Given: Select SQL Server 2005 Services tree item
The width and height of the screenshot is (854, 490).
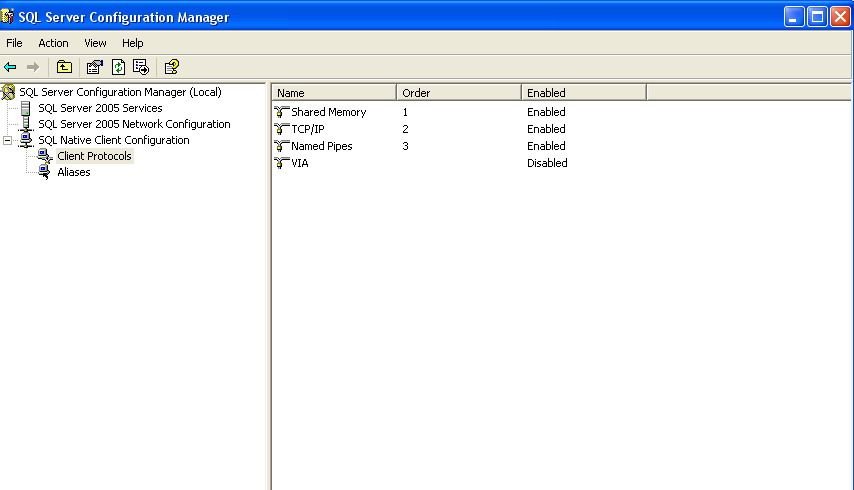Looking at the screenshot, I should click(x=100, y=108).
